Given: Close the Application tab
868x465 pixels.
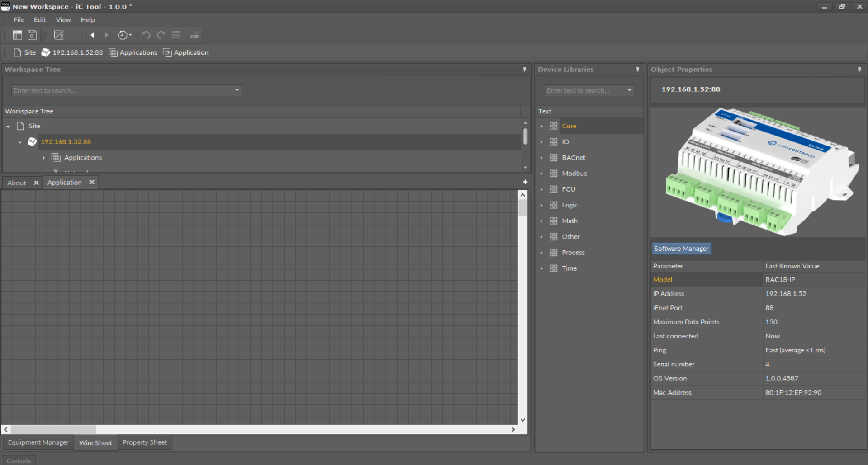Looking at the screenshot, I should (x=92, y=182).
